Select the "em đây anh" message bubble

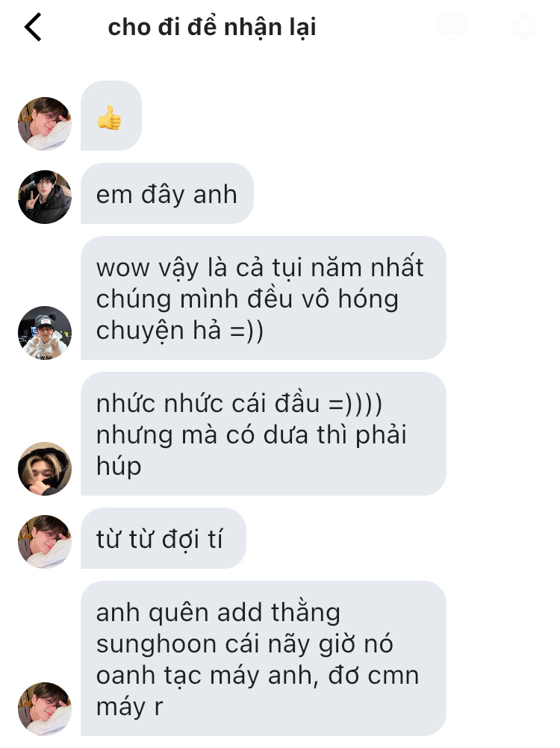coord(167,193)
